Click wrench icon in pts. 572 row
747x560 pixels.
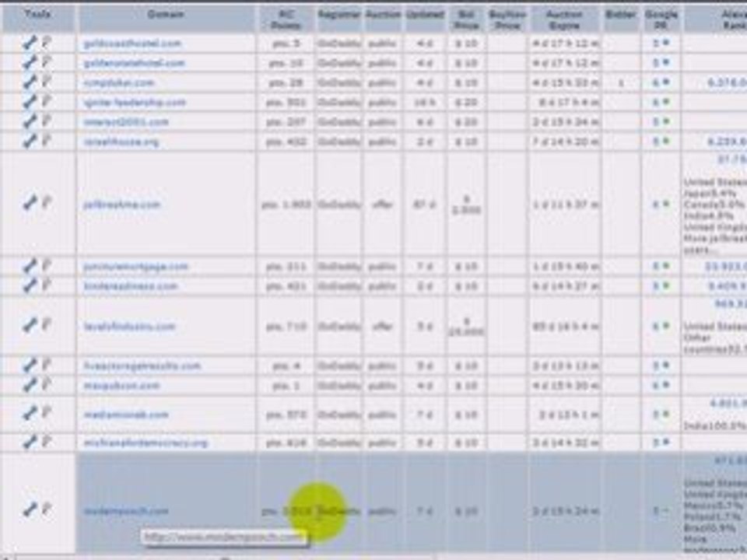point(29,415)
